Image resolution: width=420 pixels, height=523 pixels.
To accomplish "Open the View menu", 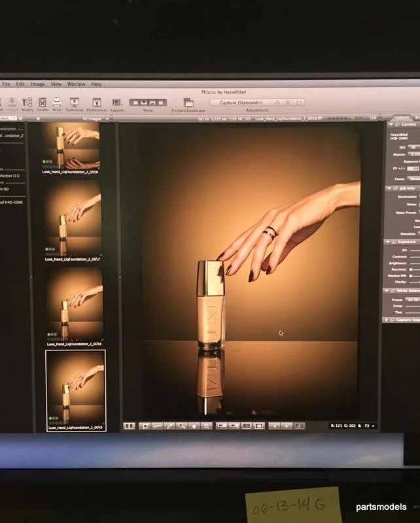I will pyautogui.click(x=56, y=84).
